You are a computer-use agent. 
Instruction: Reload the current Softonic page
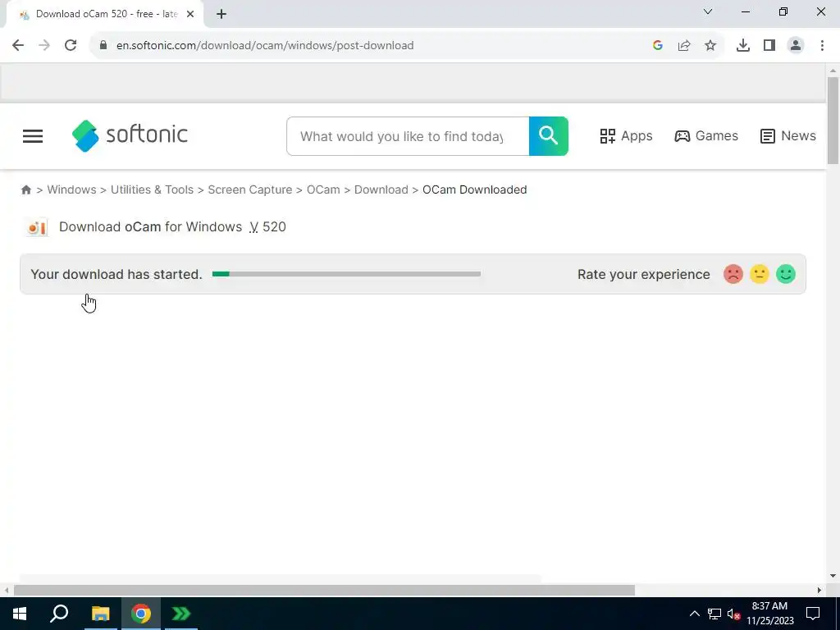tap(71, 46)
